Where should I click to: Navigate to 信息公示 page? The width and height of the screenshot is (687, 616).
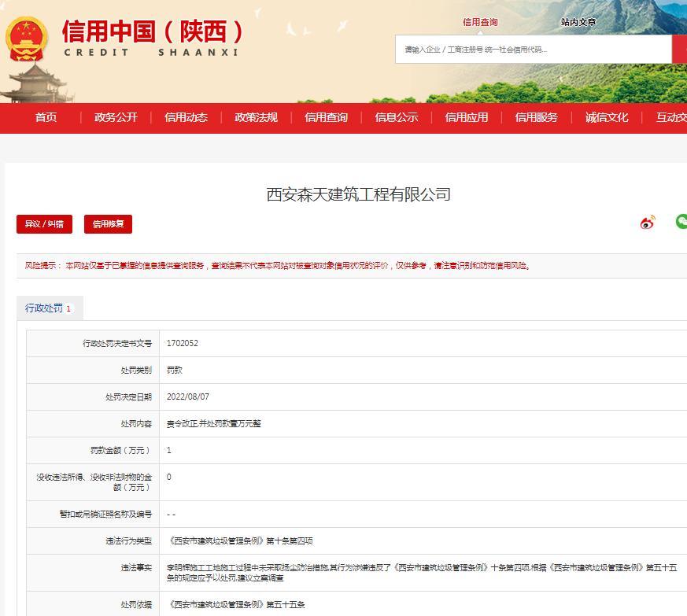pos(396,117)
